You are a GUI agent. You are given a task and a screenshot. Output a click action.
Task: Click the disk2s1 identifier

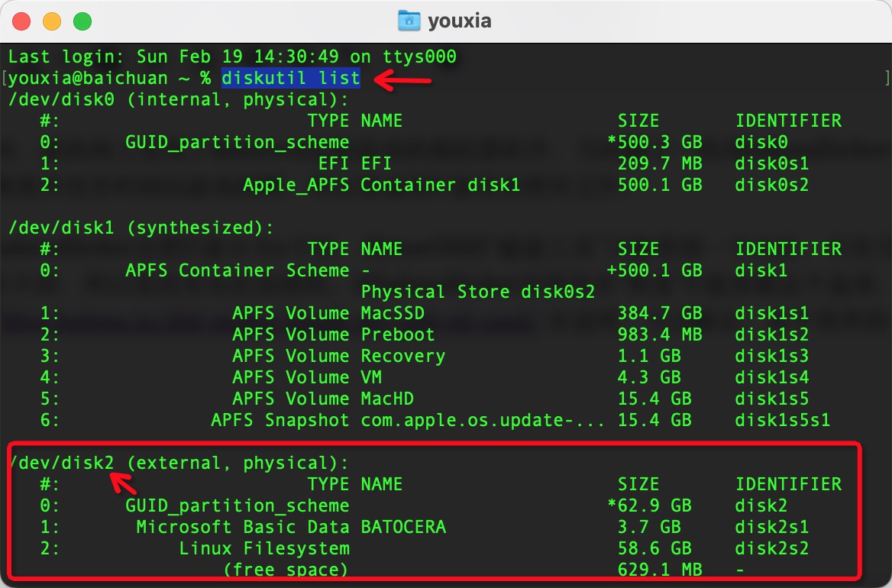[x=771, y=527]
